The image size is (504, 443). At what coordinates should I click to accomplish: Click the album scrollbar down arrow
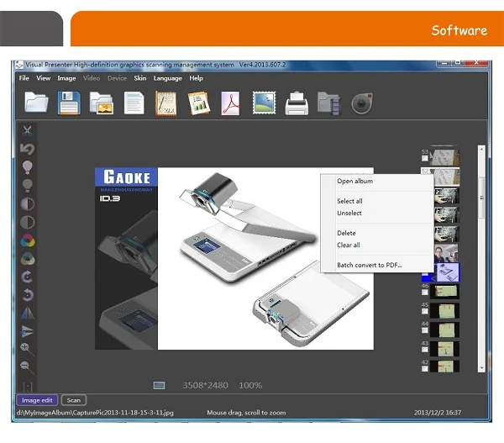pos(481,367)
